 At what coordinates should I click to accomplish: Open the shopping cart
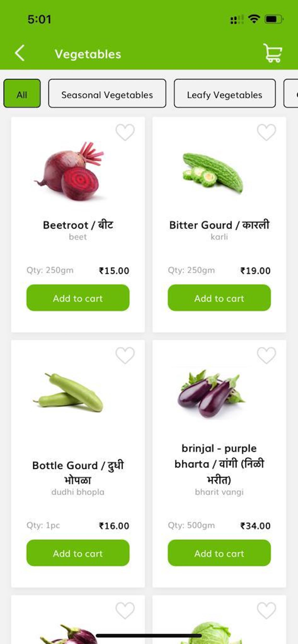[273, 53]
